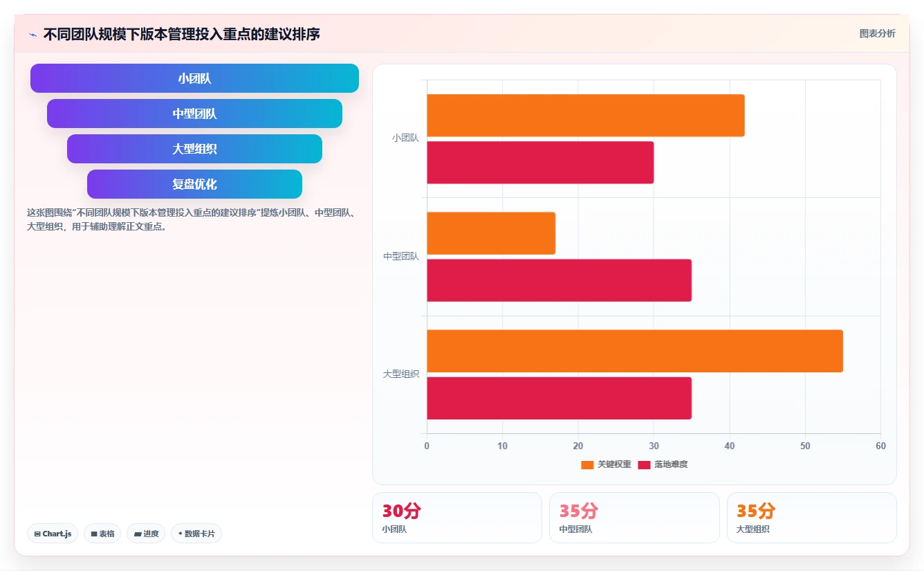Click the 大型组织 y-axis label
This screenshot has width=924, height=571.
[x=401, y=374]
